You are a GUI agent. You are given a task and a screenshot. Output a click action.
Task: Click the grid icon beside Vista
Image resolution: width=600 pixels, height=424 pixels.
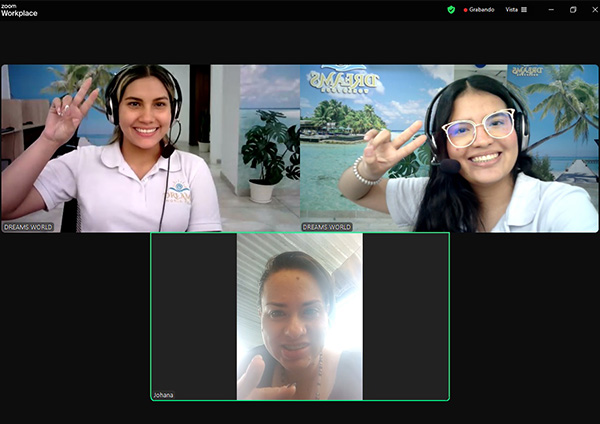click(x=524, y=9)
